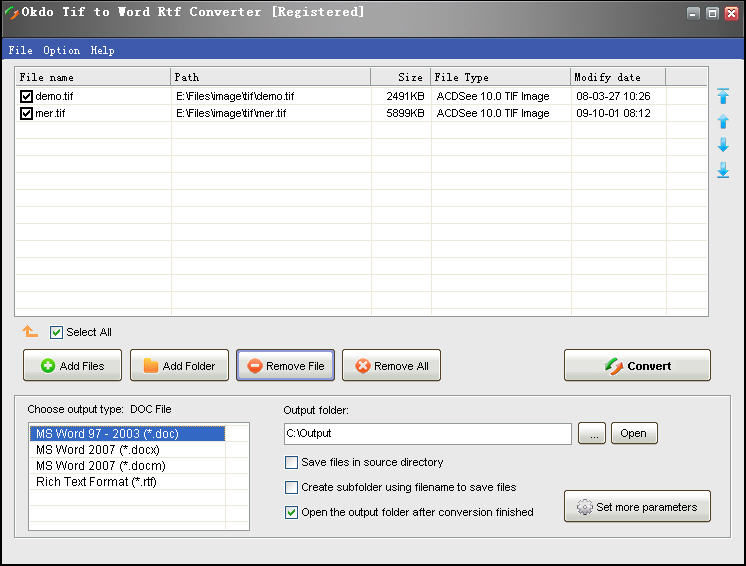Select the demo.tif file name
The width and height of the screenshot is (746, 566).
(54, 96)
